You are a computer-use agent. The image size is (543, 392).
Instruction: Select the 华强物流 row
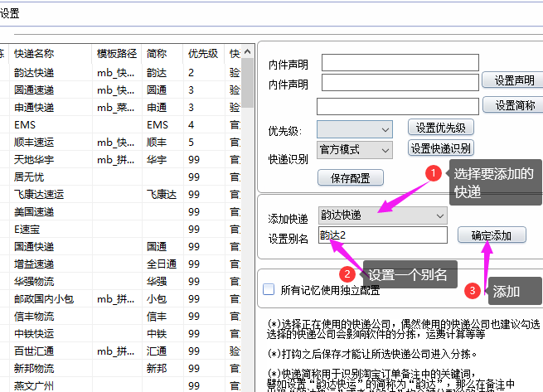point(34,282)
